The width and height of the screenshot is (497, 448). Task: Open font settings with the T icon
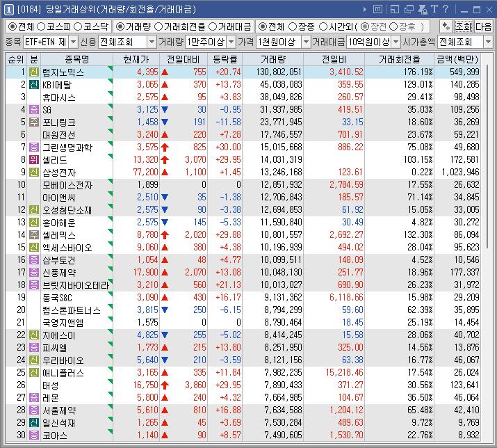[434, 9]
